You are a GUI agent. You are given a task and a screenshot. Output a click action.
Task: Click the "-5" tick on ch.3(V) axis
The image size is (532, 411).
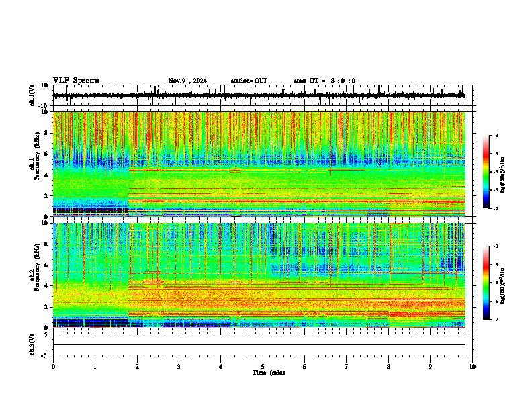click(45, 355)
